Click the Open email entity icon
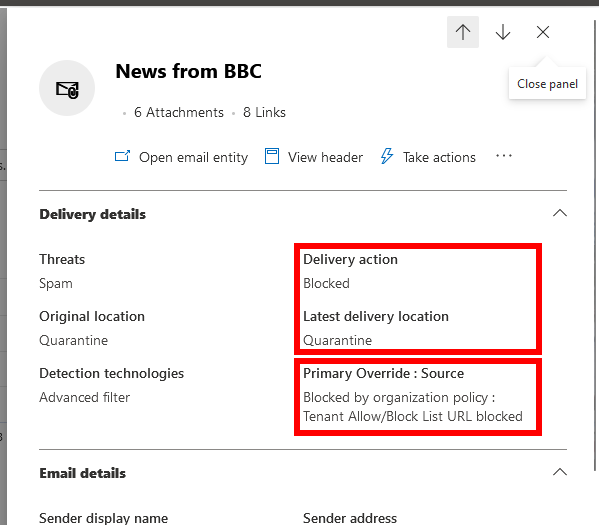Screen dimensions: 599x525 tap(122, 156)
